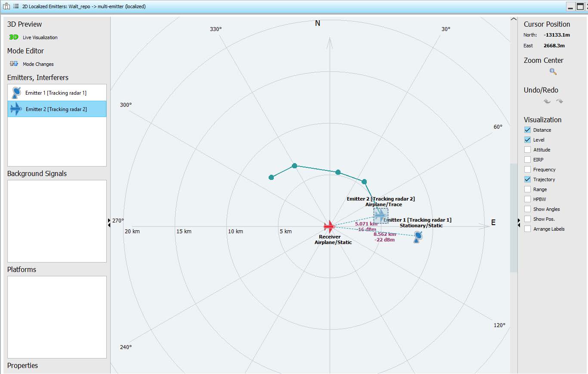Toggle the EIRP visualization checkbox
The width and height of the screenshot is (588, 374).
coord(527,160)
